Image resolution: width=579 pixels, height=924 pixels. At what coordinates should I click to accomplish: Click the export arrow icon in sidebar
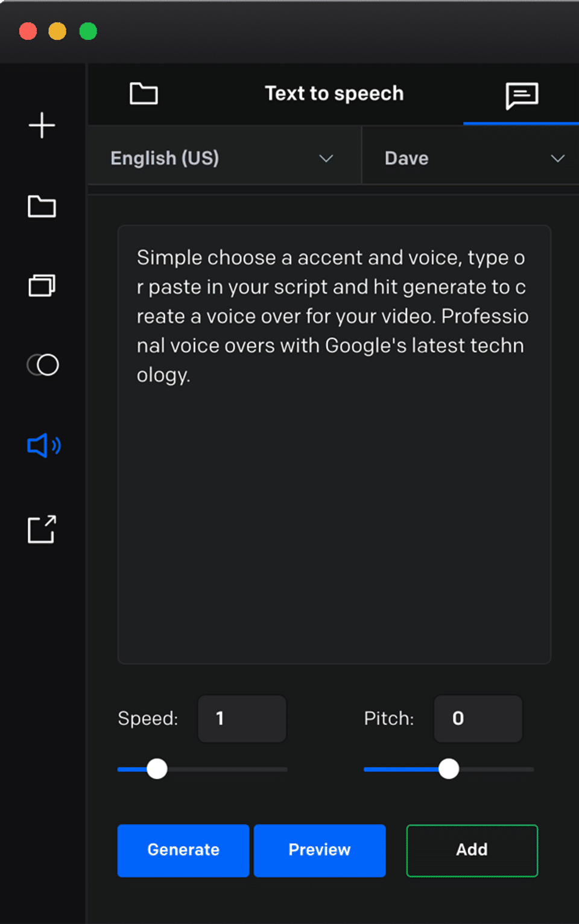(x=42, y=530)
